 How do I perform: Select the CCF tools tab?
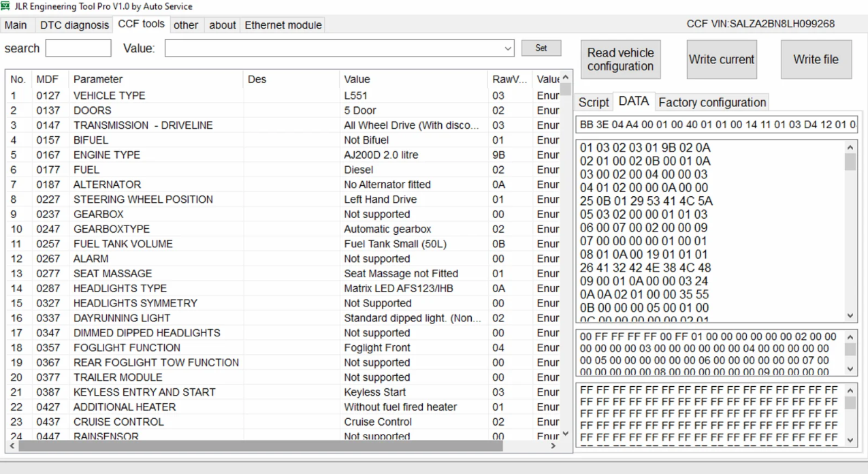click(141, 24)
